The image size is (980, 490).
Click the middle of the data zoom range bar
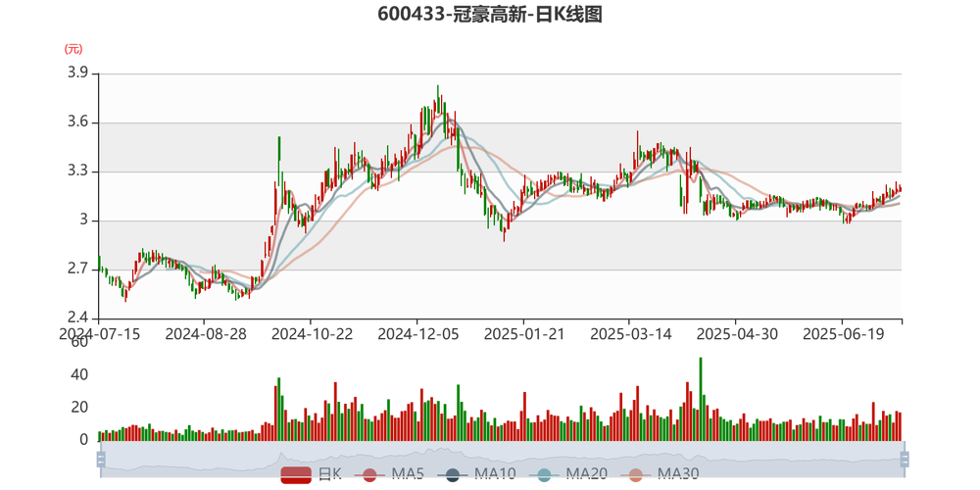pyautogui.click(x=501, y=459)
